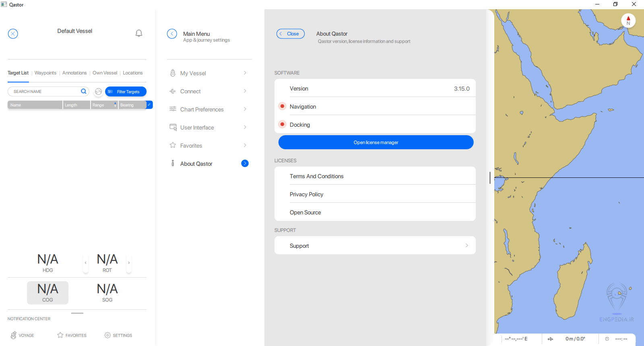The height and width of the screenshot is (346, 644).
Task: Click the longitude readout in the status bar
Action: 516,339
